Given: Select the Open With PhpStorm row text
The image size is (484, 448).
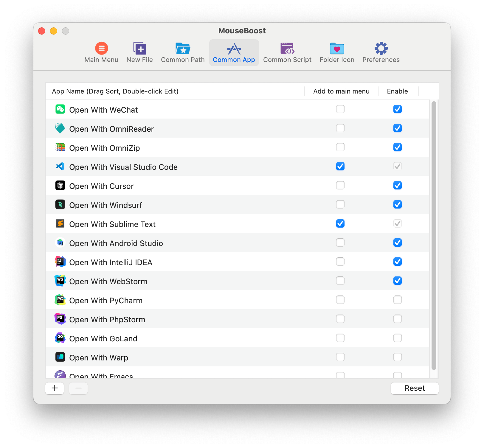Looking at the screenshot, I should [x=107, y=320].
